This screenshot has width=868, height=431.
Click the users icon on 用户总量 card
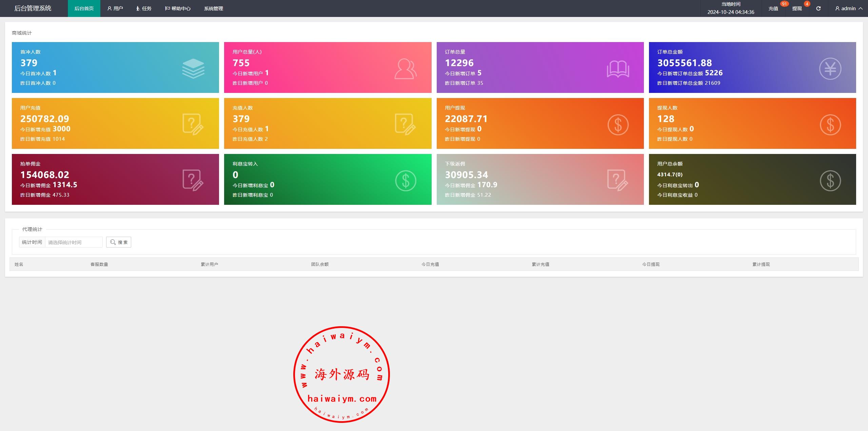point(405,69)
